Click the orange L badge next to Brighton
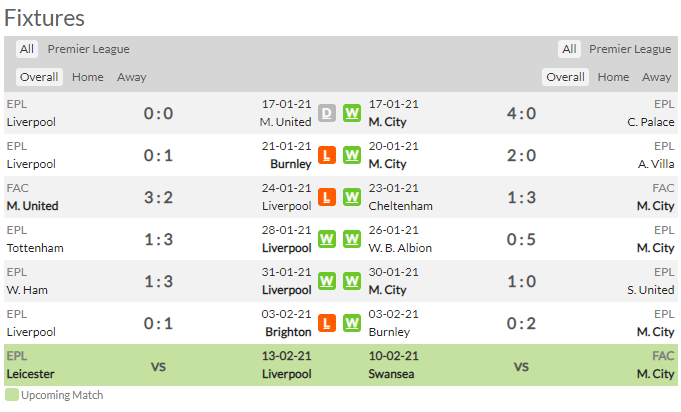 [x=327, y=323]
